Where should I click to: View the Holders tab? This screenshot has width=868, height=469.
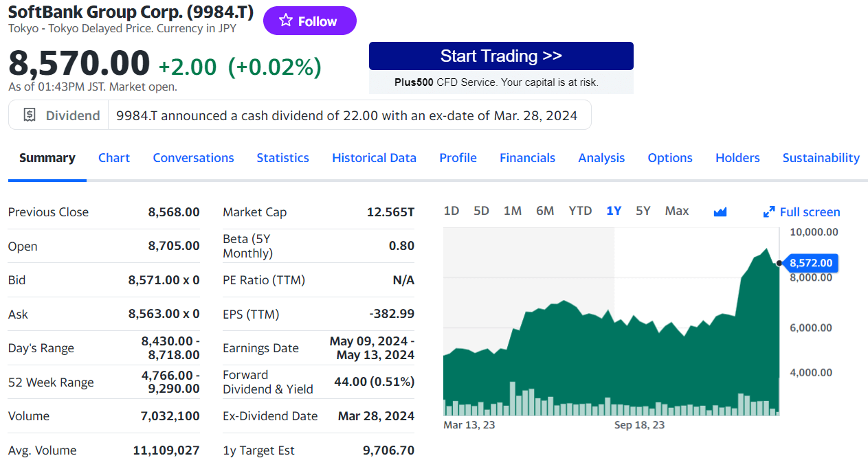click(737, 158)
